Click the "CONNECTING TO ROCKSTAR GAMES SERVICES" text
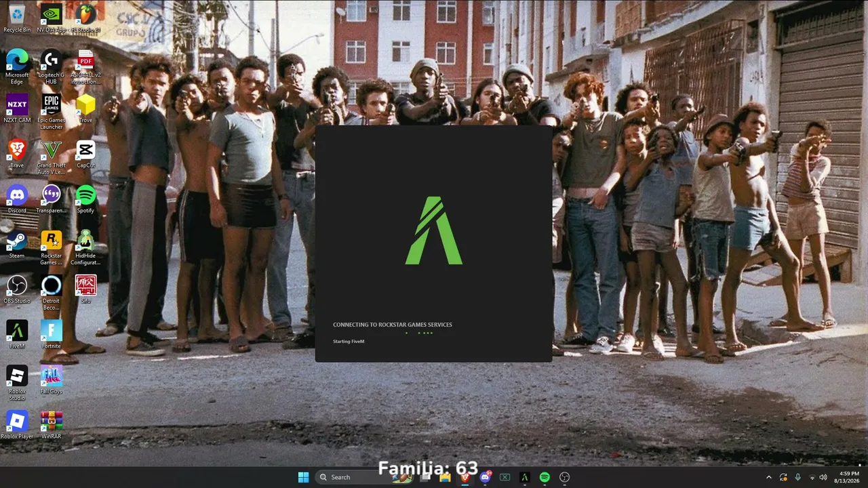Viewport: 868px width, 488px height. tap(393, 325)
